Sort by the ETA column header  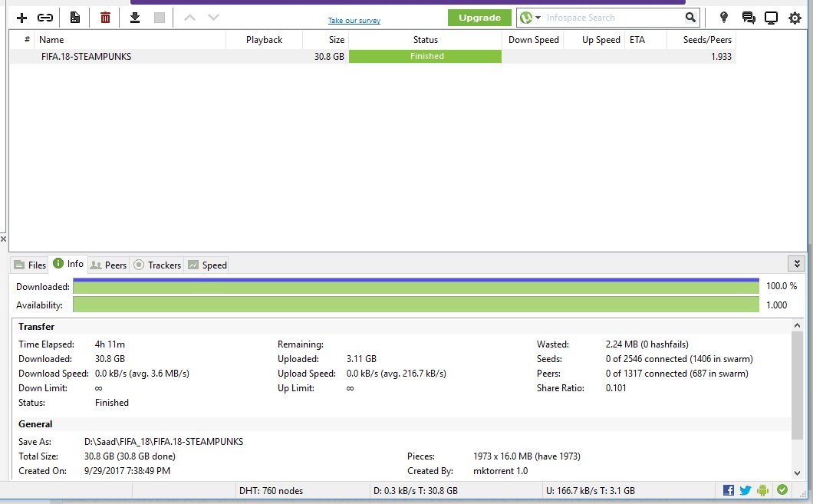pos(646,40)
